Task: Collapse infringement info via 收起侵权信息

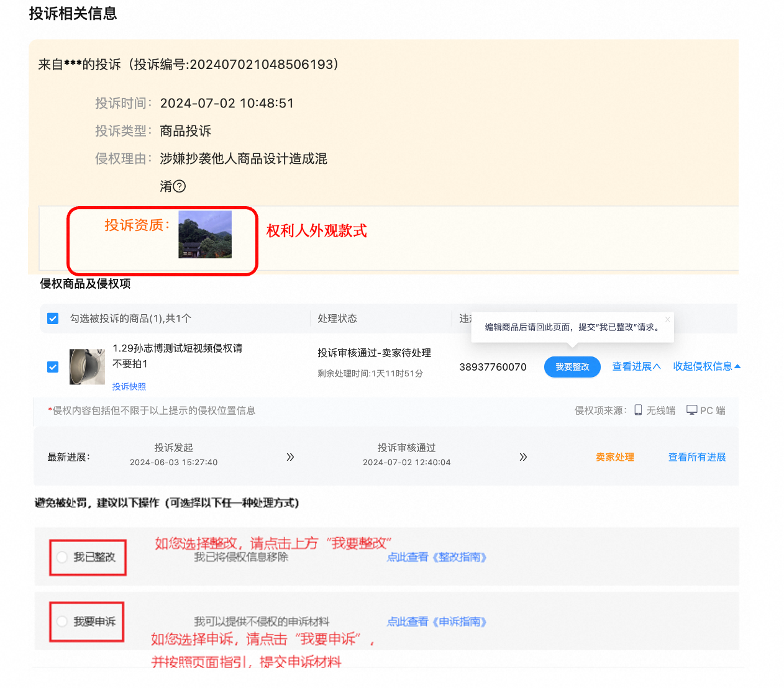Action: [x=707, y=366]
